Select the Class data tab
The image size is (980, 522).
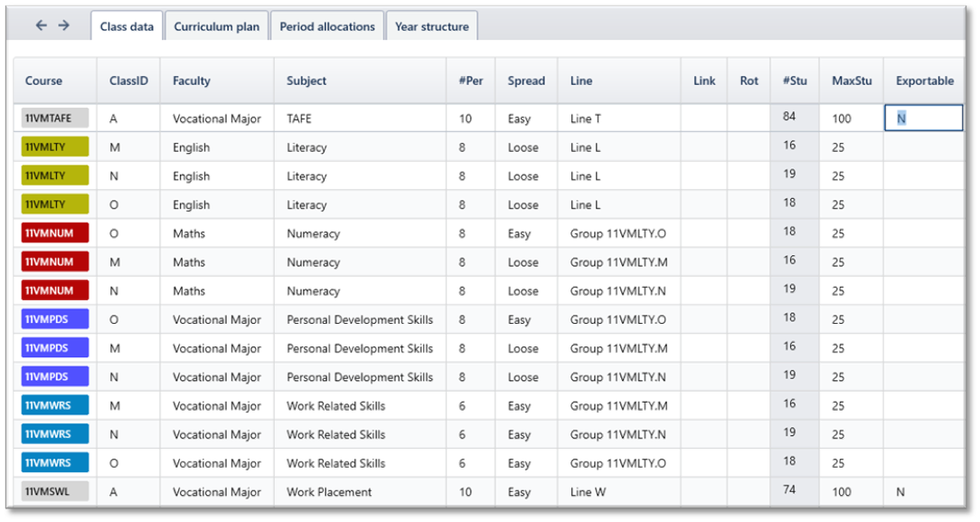pos(127,26)
